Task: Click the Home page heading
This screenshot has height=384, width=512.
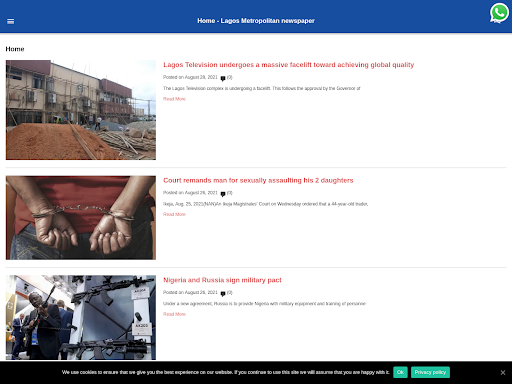Action: (x=15, y=49)
